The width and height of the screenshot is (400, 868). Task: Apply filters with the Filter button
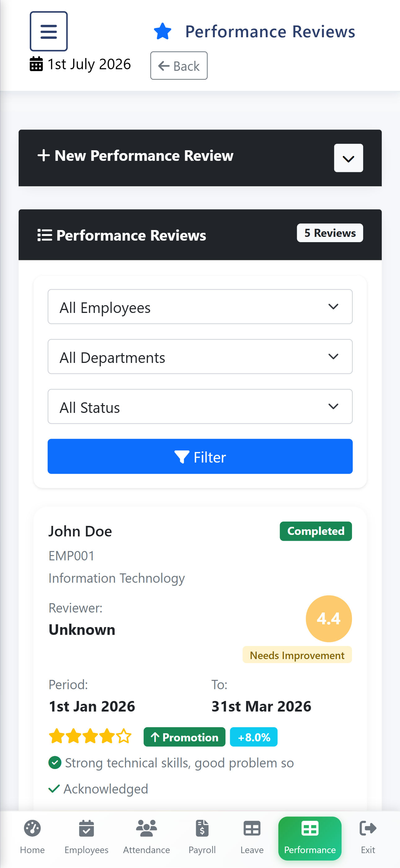200,456
